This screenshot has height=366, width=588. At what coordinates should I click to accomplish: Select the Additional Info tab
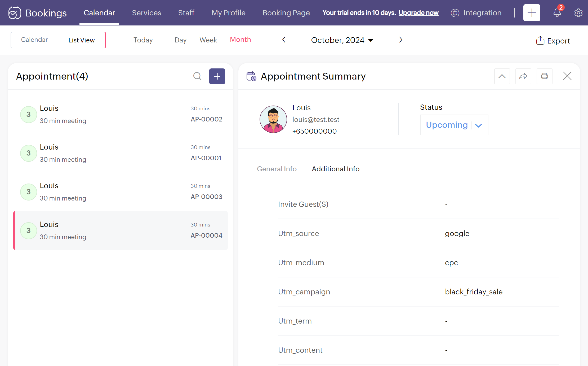[336, 169]
